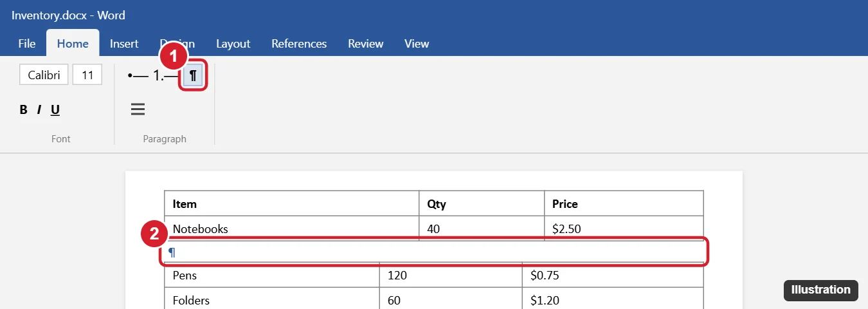Screen dimensions: 868x309
Task: Toggle Italic formatting
Action: click(x=39, y=109)
